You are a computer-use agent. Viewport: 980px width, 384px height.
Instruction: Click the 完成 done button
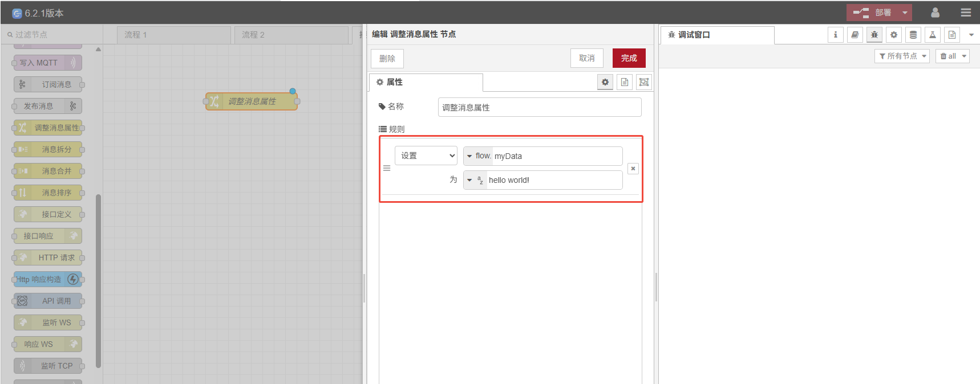click(629, 58)
